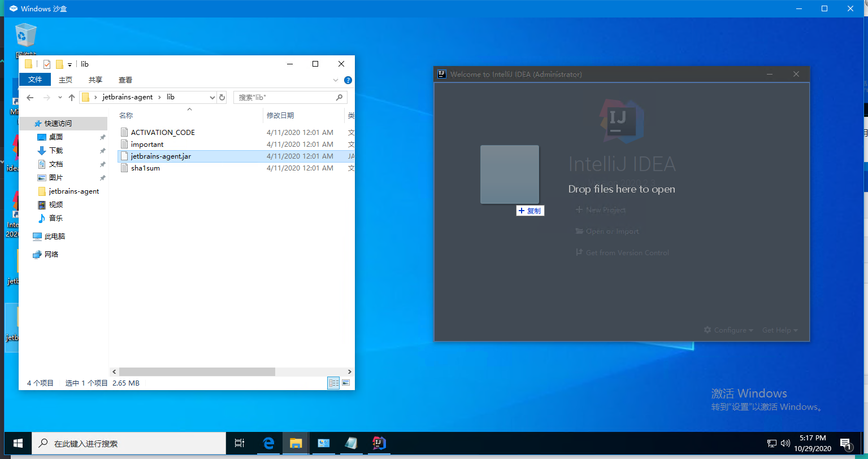Open the 共享 ribbon tab
The image size is (868, 459).
pos(96,80)
